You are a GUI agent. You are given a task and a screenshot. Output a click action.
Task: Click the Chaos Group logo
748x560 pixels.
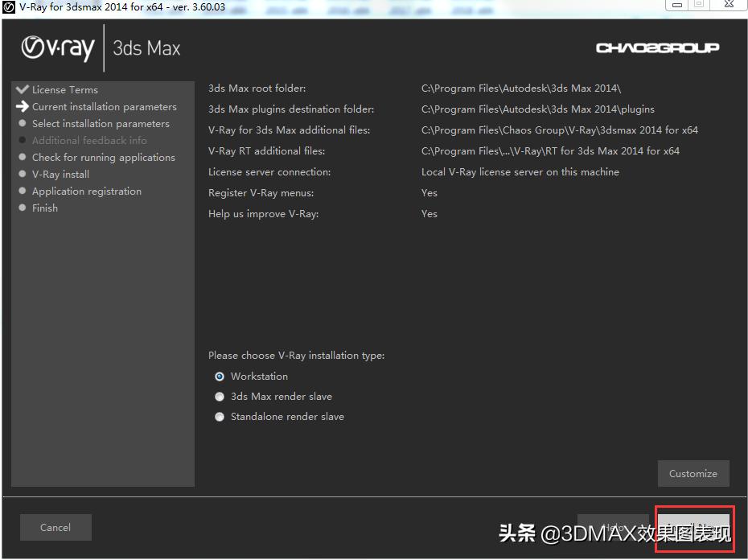pos(657,47)
